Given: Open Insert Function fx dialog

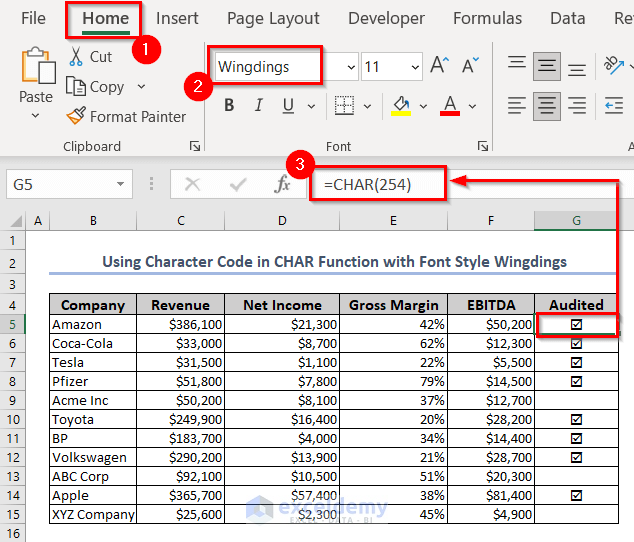Looking at the screenshot, I should click(x=282, y=184).
